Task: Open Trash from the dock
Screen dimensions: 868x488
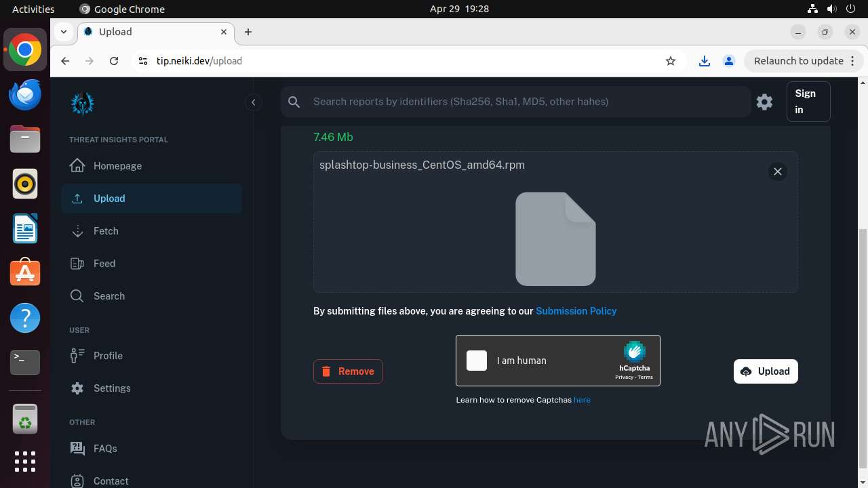Action: click(x=25, y=419)
